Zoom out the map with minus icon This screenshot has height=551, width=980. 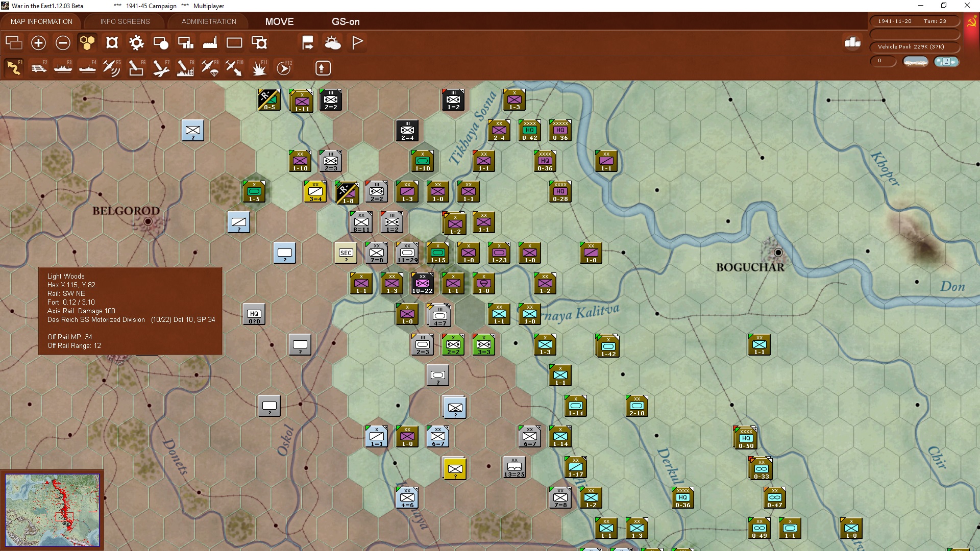pyautogui.click(x=63, y=43)
